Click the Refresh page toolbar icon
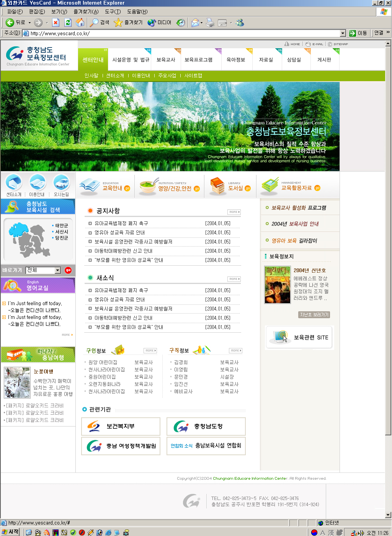Viewport: 392px width, 536px height. tap(68, 23)
